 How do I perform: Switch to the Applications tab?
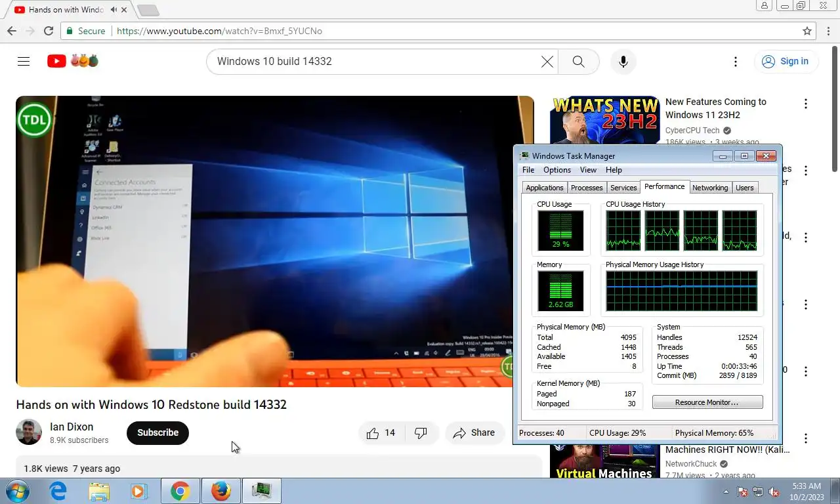click(545, 188)
